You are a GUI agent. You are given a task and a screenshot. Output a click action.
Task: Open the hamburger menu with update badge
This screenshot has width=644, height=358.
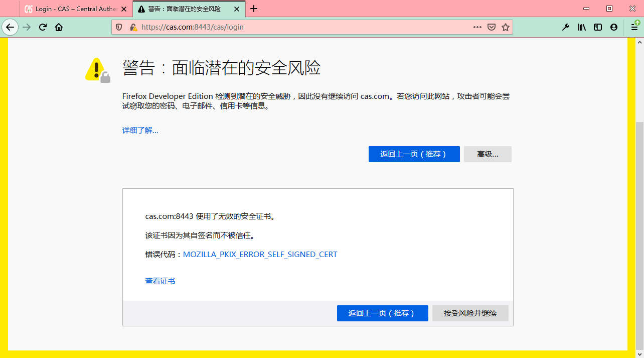pos(633,27)
